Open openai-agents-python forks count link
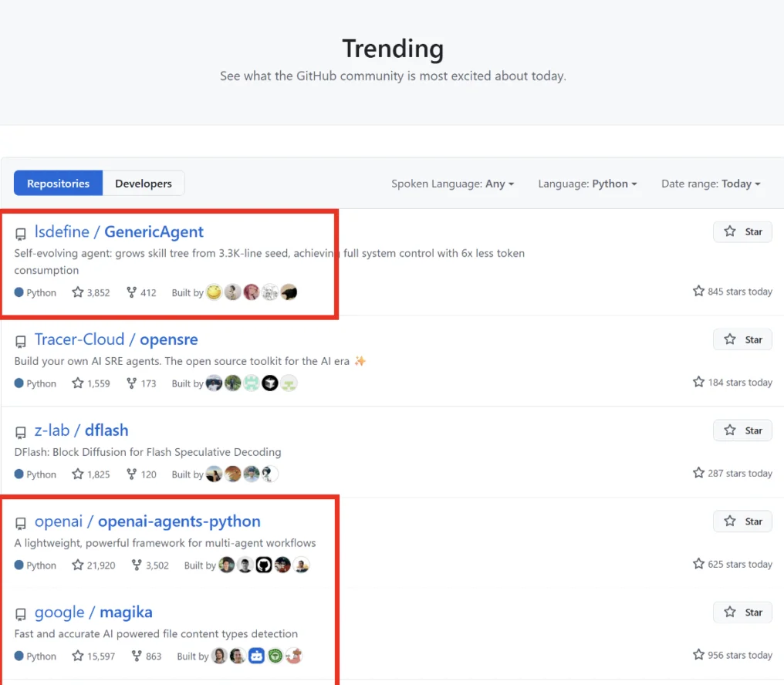784x685 pixels. point(148,565)
